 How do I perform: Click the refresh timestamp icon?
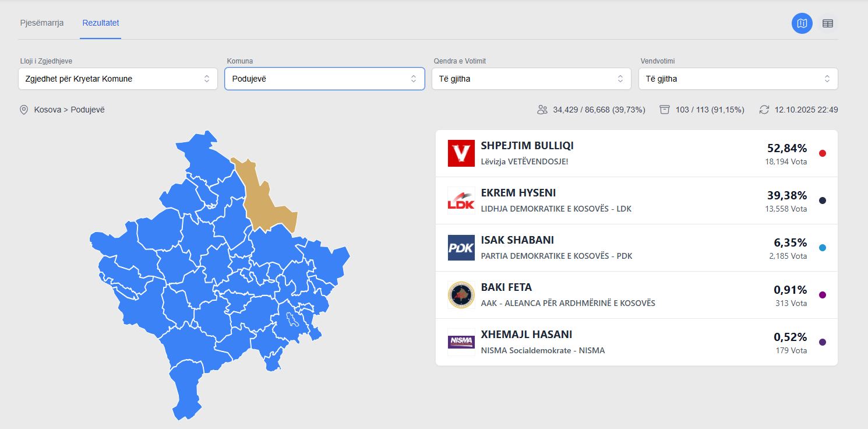click(764, 110)
